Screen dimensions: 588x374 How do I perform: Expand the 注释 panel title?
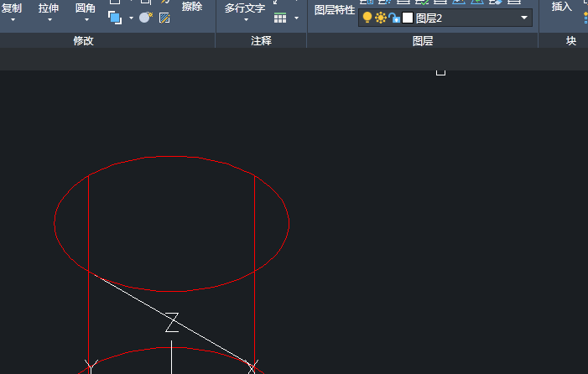click(262, 40)
